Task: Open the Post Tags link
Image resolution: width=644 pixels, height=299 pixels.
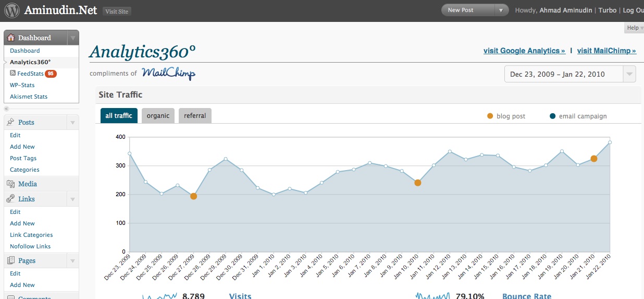Action: pos(23,158)
